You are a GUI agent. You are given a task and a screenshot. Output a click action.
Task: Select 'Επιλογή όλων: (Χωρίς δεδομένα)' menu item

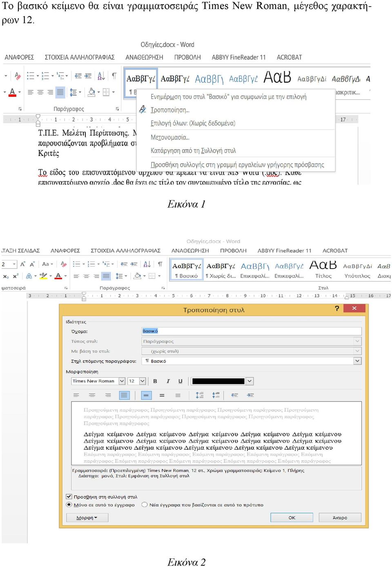(x=193, y=123)
